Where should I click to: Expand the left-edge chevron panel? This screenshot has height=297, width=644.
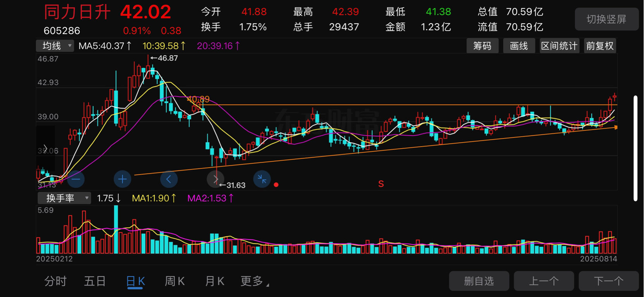click(45, 148)
